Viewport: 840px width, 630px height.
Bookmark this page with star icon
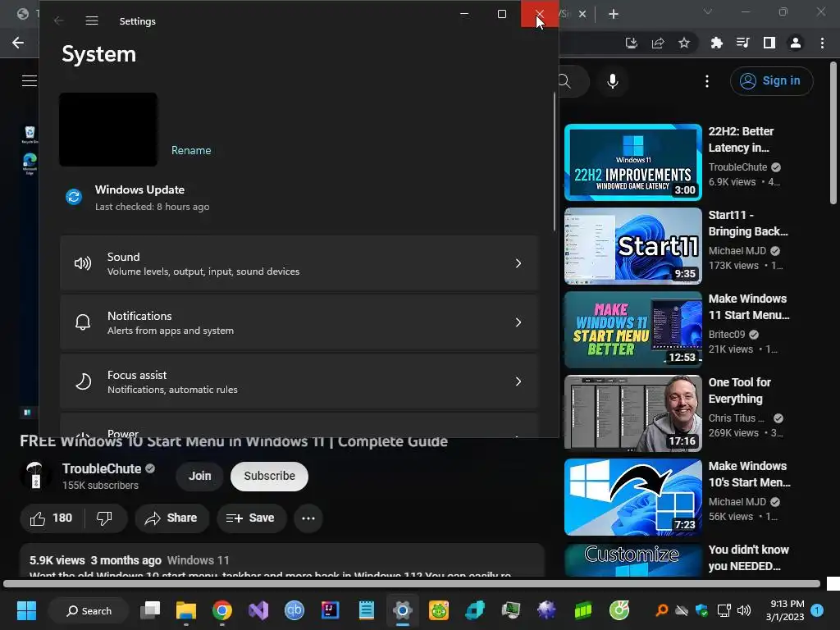684,43
